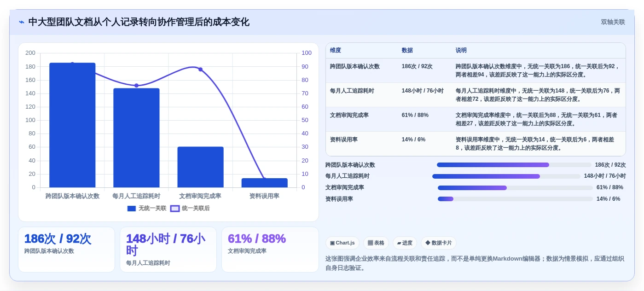The width and height of the screenshot is (644, 291).
Task: Click the chart title heading text
Action: (x=139, y=22)
